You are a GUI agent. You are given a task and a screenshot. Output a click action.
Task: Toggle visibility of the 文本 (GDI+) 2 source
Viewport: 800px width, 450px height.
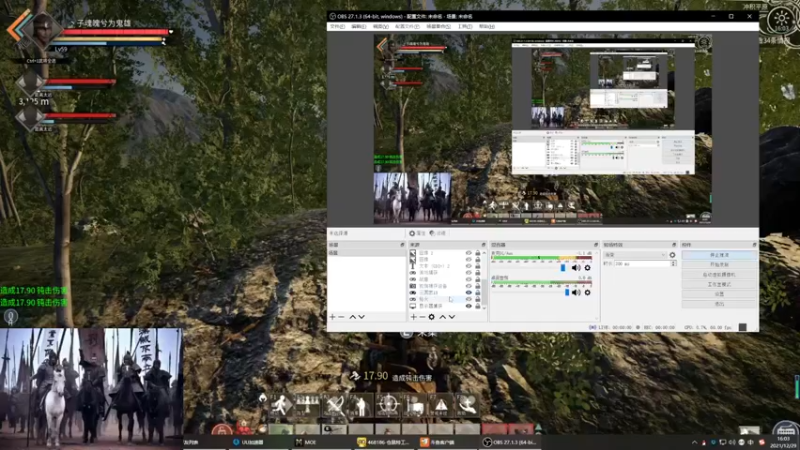pyautogui.click(x=468, y=266)
